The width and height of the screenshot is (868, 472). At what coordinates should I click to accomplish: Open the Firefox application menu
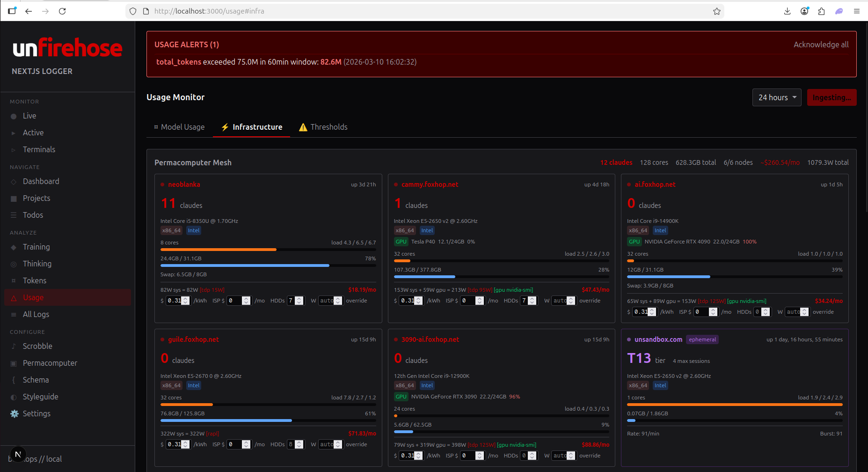[x=856, y=11]
